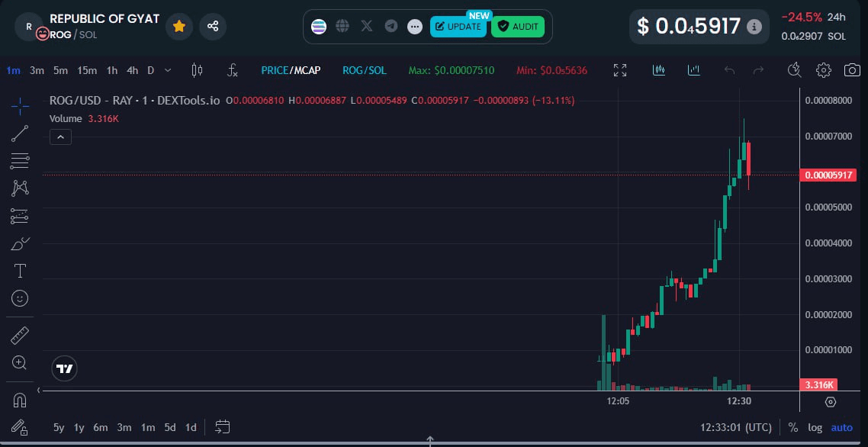
Task: Add ROG to favorites with the star
Action: [178, 26]
